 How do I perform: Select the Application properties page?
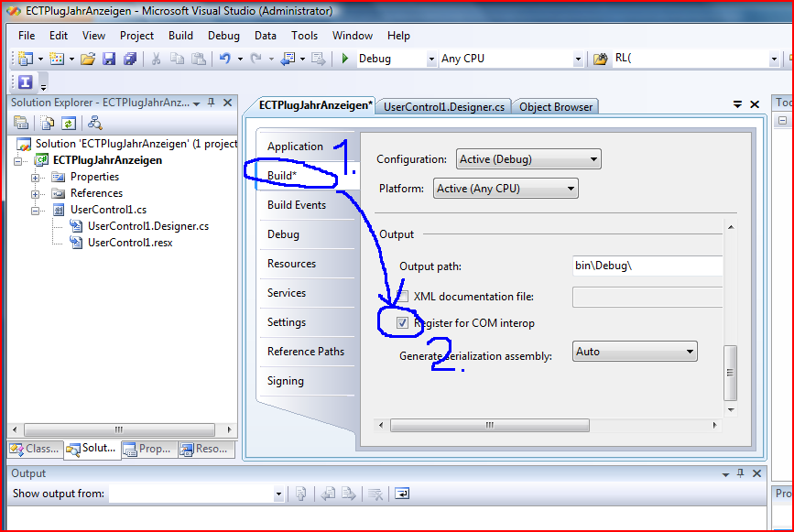tap(295, 147)
